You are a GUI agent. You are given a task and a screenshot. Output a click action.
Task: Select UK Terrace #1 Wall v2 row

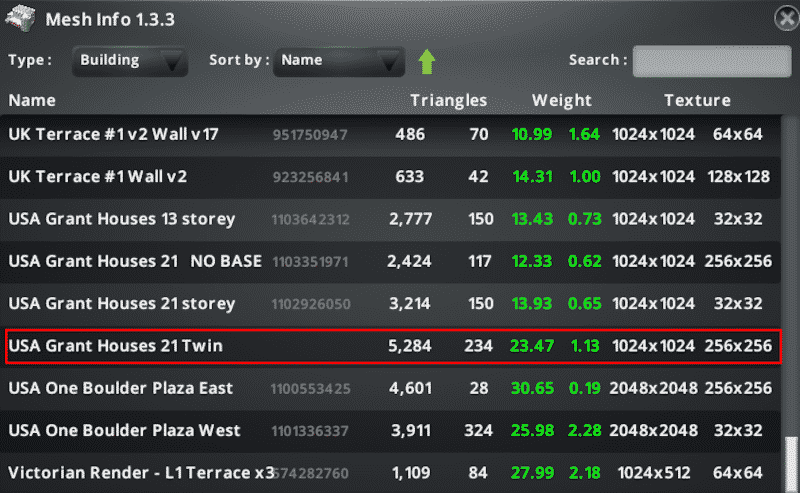pos(390,177)
